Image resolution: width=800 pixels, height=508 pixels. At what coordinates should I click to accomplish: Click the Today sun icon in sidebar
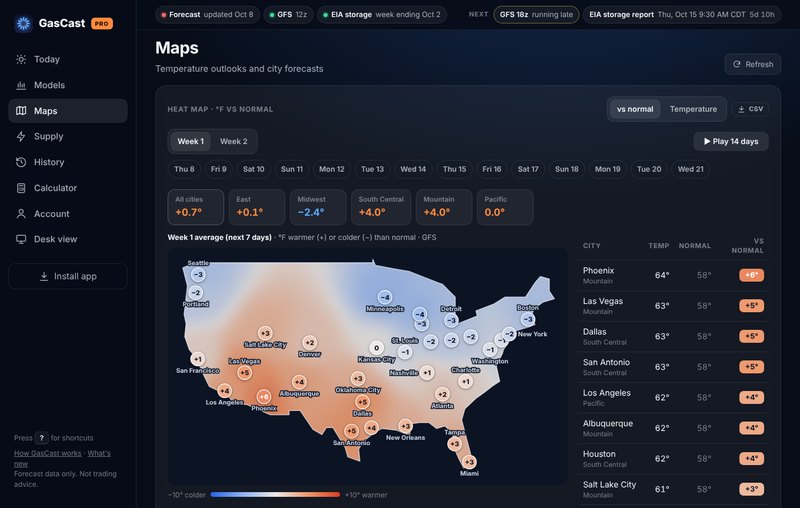21,59
